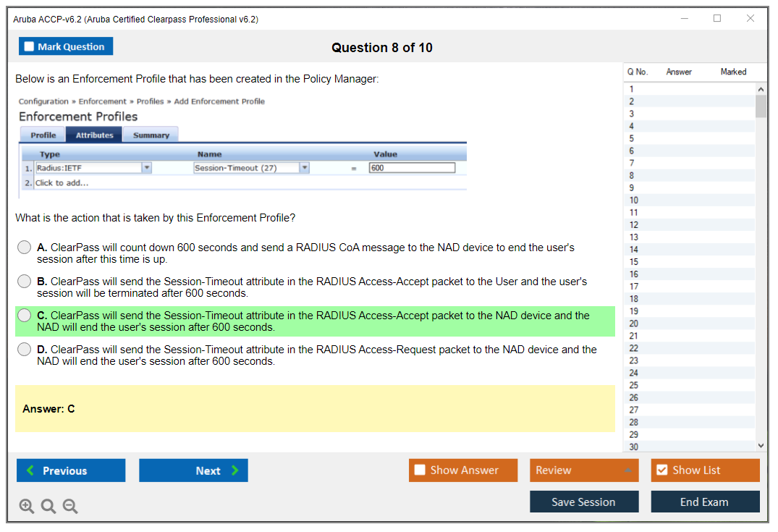778x532 pixels.
Task: Switch to the Profile tab
Action: tap(43, 135)
